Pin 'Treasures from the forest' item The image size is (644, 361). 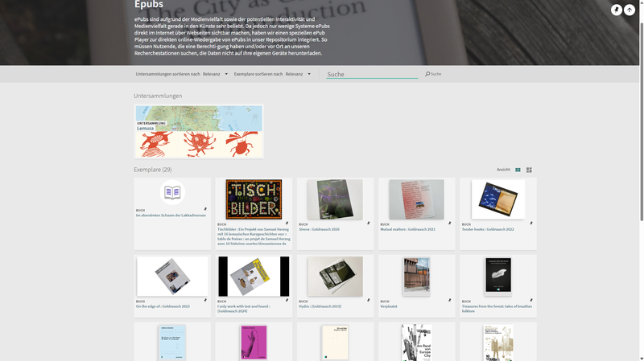pyautogui.click(x=531, y=300)
